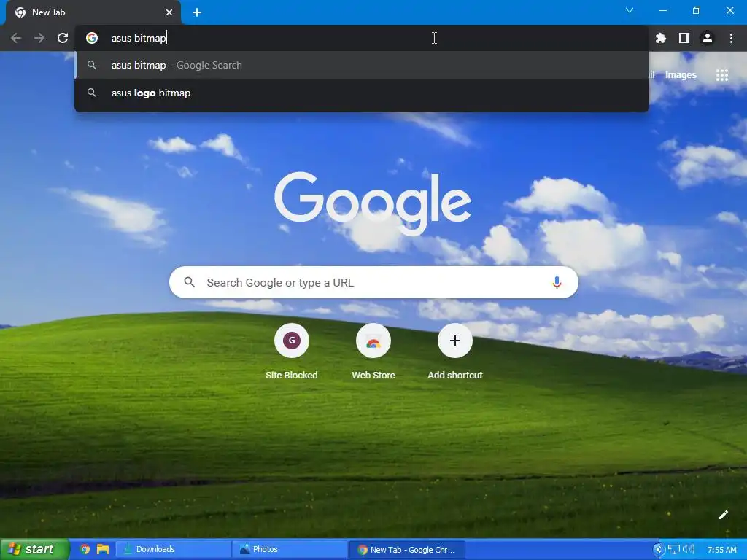Open the Windows start button
Viewport: 747px width, 560px height.
(34, 549)
